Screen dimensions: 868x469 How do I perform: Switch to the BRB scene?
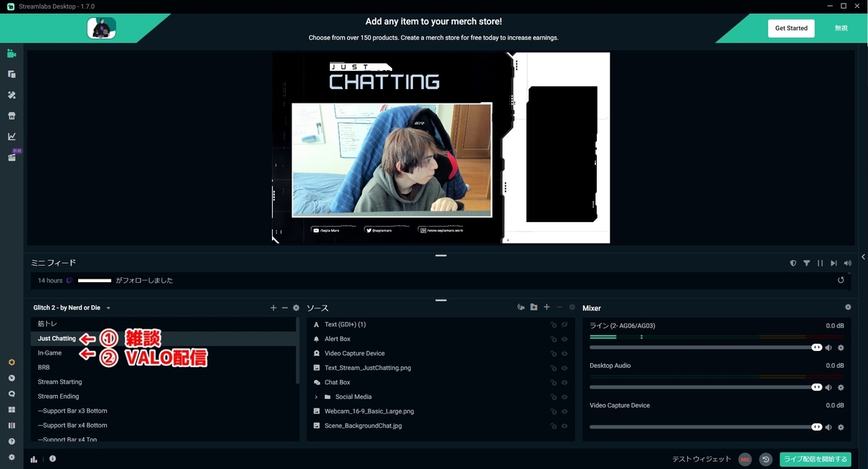coord(163,368)
